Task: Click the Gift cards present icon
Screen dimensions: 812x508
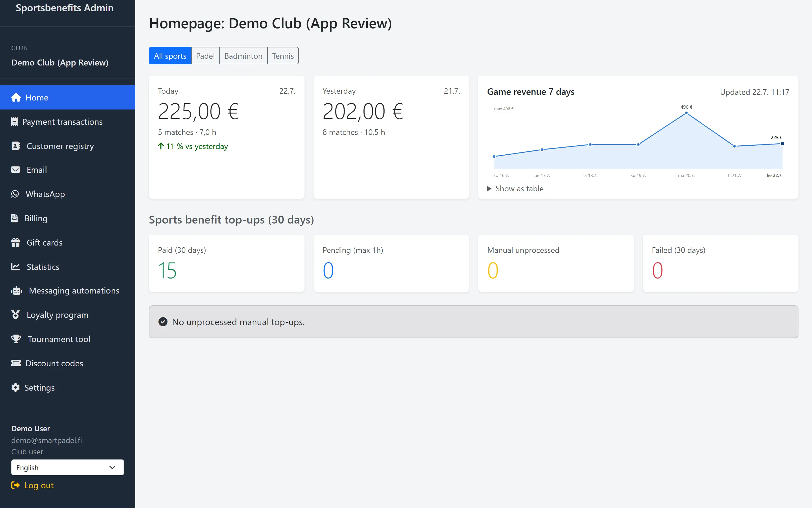Action: (16, 242)
